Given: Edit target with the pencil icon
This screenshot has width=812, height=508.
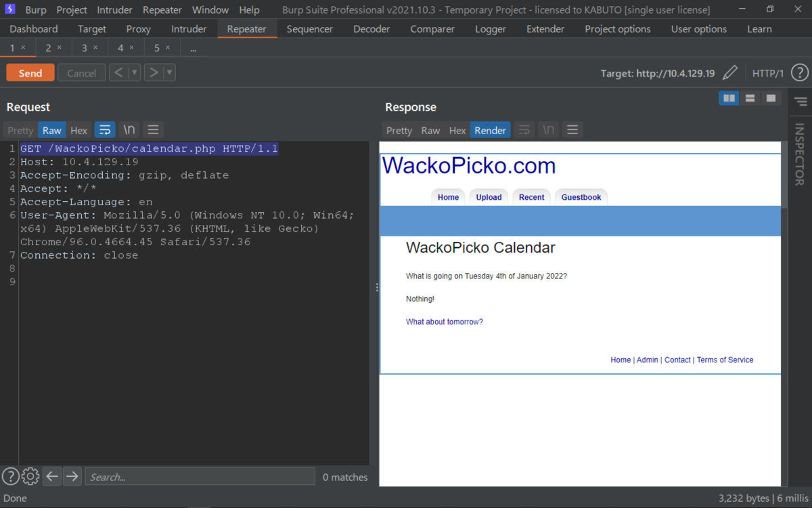Looking at the screenshot, I should click(730, 73).
